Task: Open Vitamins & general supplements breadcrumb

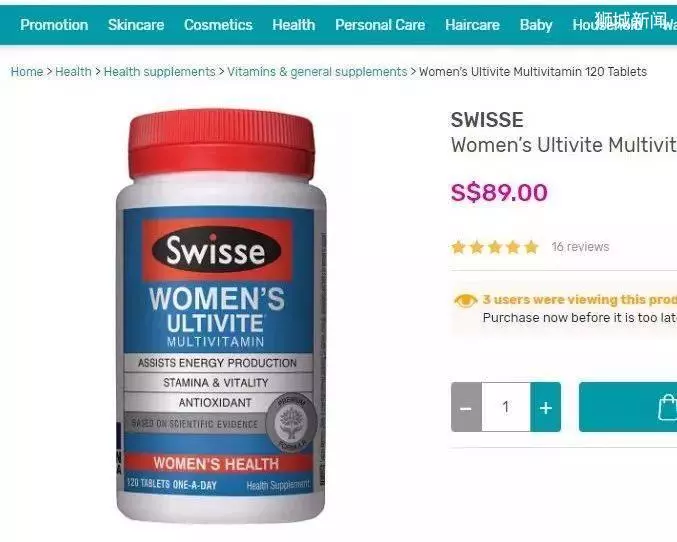Action: click(x=317, y=72)
